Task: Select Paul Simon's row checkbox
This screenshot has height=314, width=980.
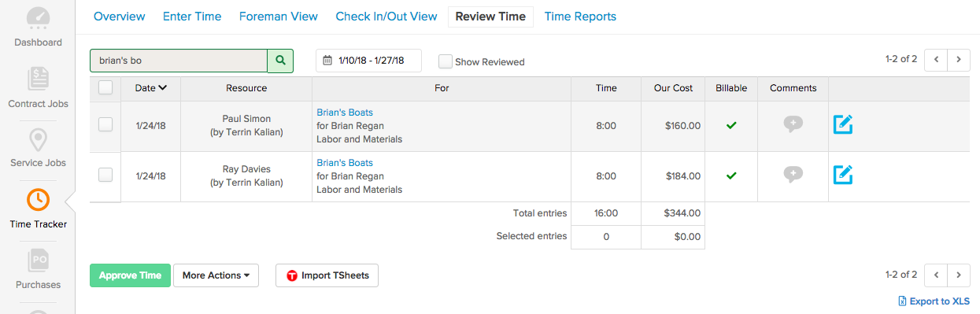Action: 105,124
